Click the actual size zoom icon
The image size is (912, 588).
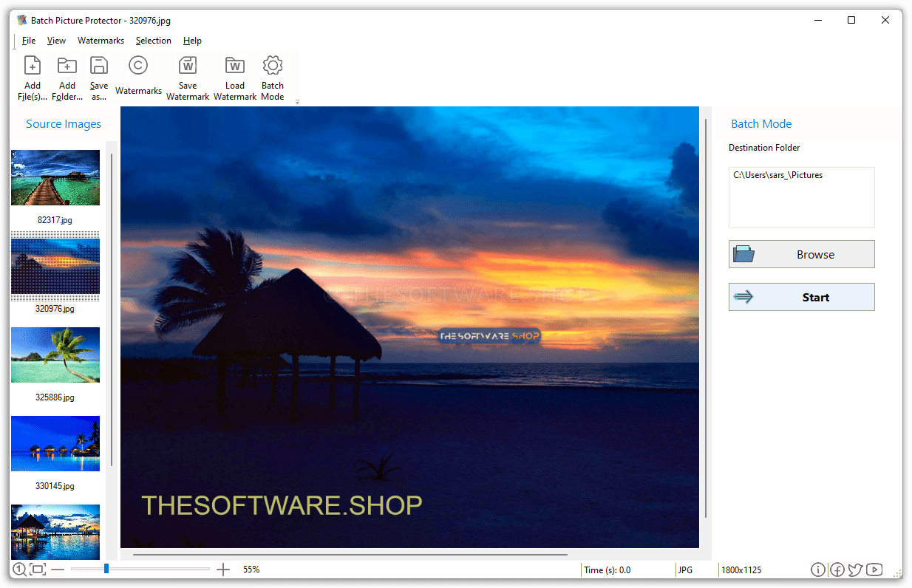19,570
